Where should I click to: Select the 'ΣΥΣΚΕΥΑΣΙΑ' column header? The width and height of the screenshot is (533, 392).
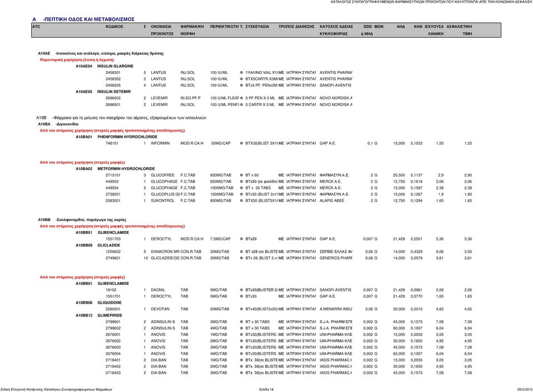[257, 27]
